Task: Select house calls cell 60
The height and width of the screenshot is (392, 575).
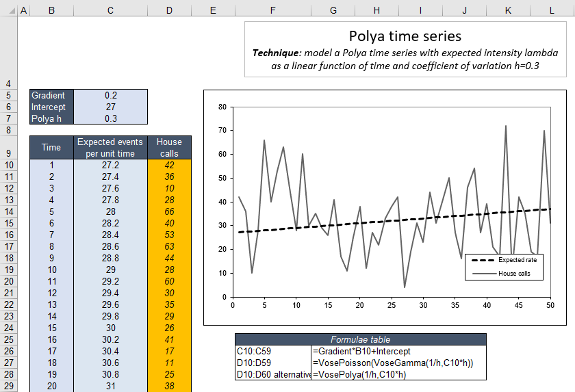Action: (x=169, y=281)
